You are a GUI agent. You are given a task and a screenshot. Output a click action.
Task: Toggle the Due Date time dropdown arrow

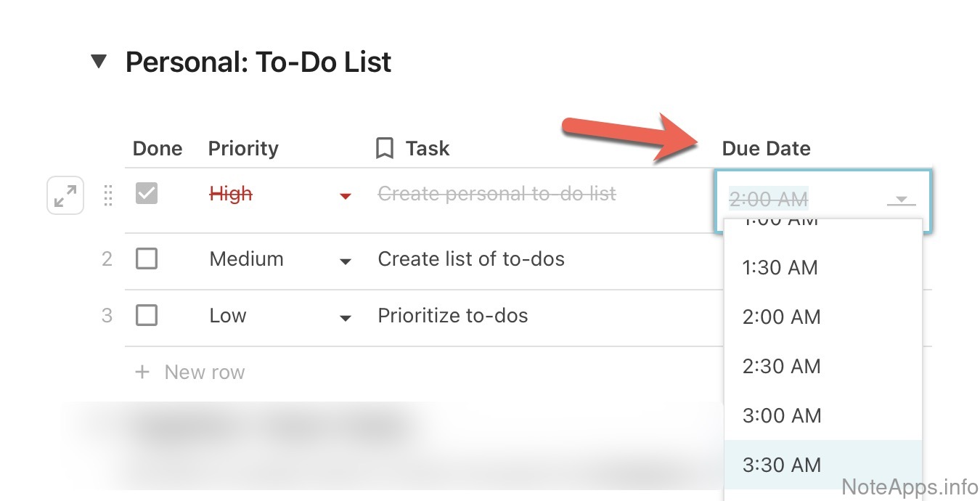pos(901,199)
